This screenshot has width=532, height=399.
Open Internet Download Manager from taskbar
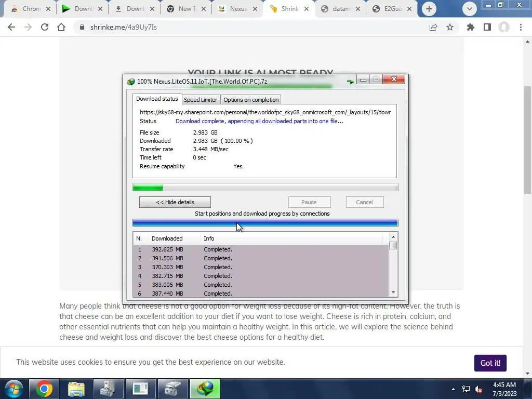tap(205, 389)
